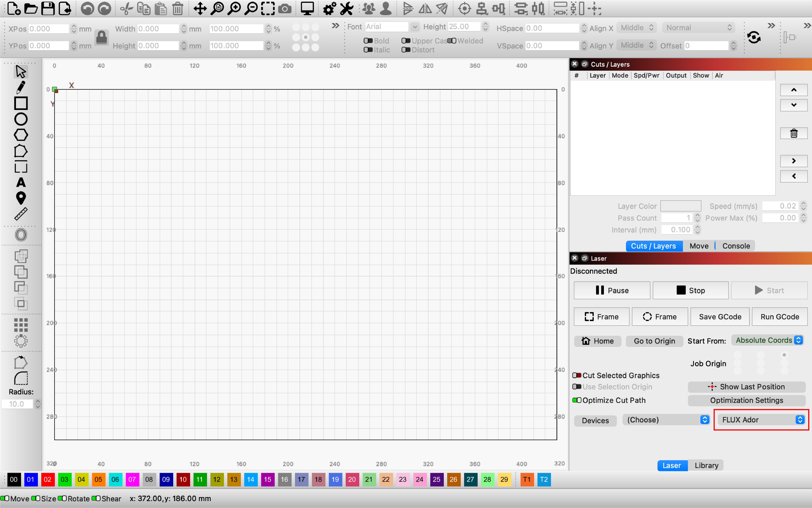Activate the Text creation tool

(x=21, y=182)
